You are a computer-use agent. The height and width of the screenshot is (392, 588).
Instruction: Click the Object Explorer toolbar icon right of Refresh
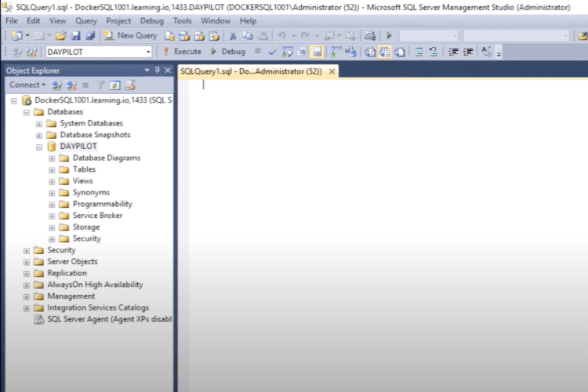129,85
